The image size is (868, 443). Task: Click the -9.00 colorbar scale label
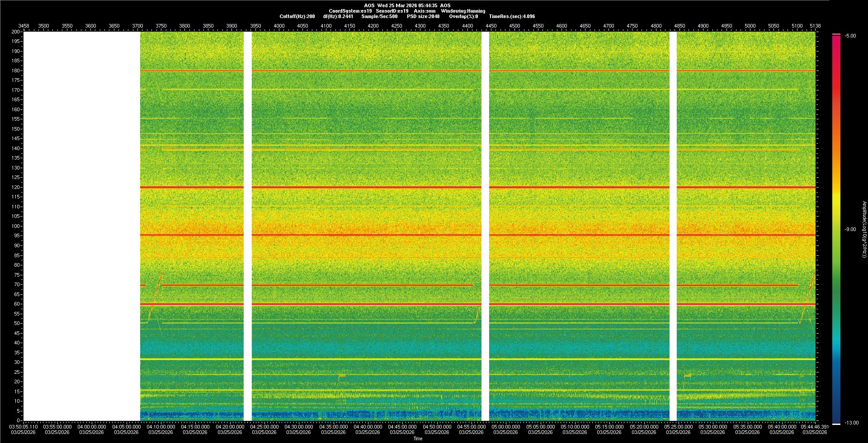850,230
